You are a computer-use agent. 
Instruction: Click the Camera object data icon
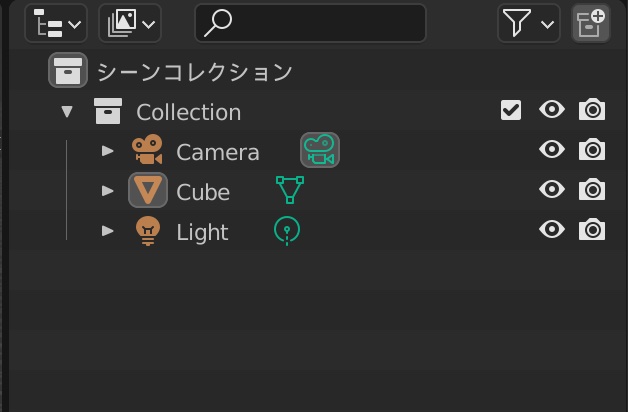tap(320, 151)
